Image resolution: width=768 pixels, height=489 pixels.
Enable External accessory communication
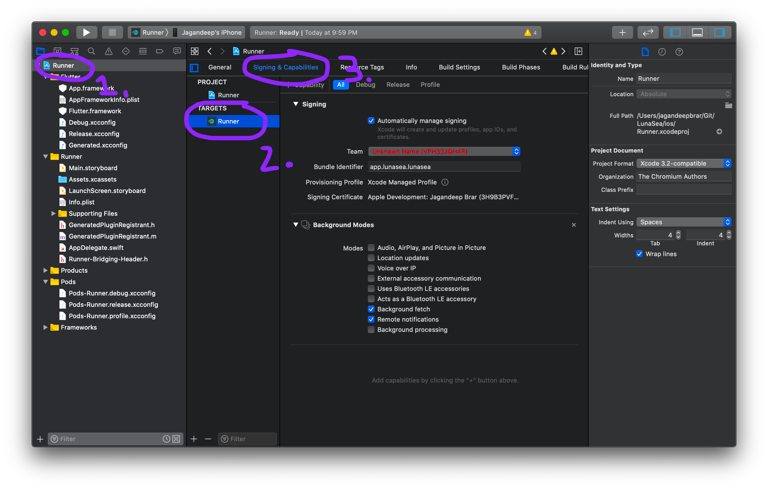pos(371,278)
